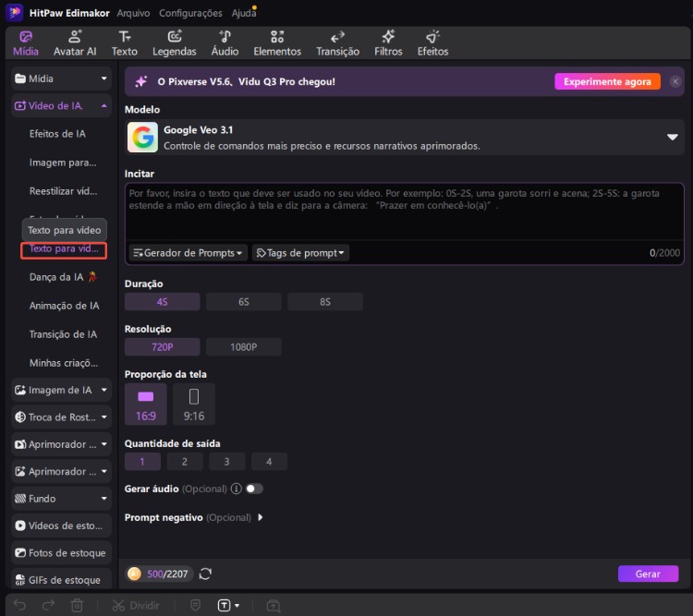Open the Configurações menu

(190, 13)
